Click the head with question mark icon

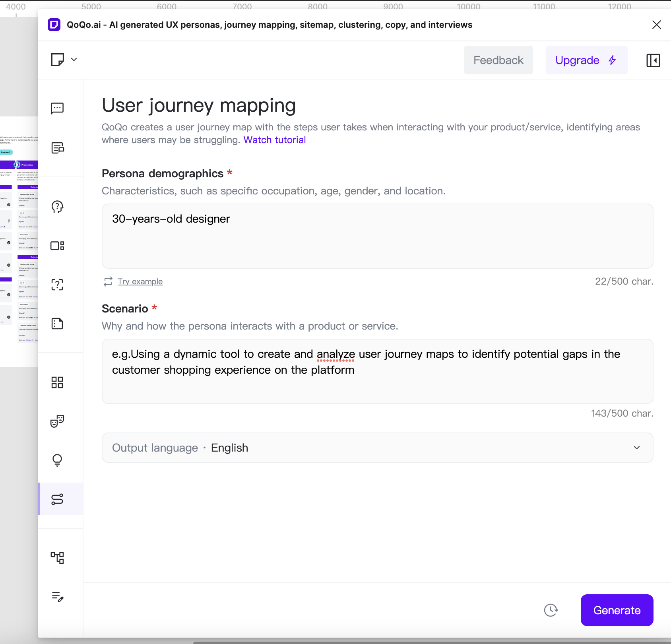(57, 207)
